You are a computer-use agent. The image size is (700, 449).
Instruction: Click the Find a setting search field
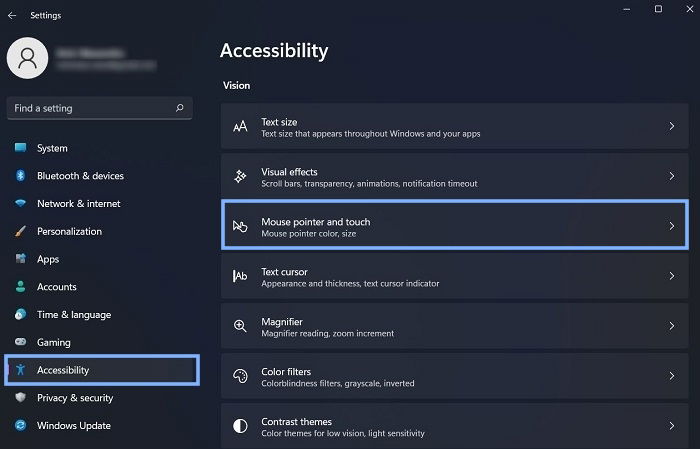[100, 108]
